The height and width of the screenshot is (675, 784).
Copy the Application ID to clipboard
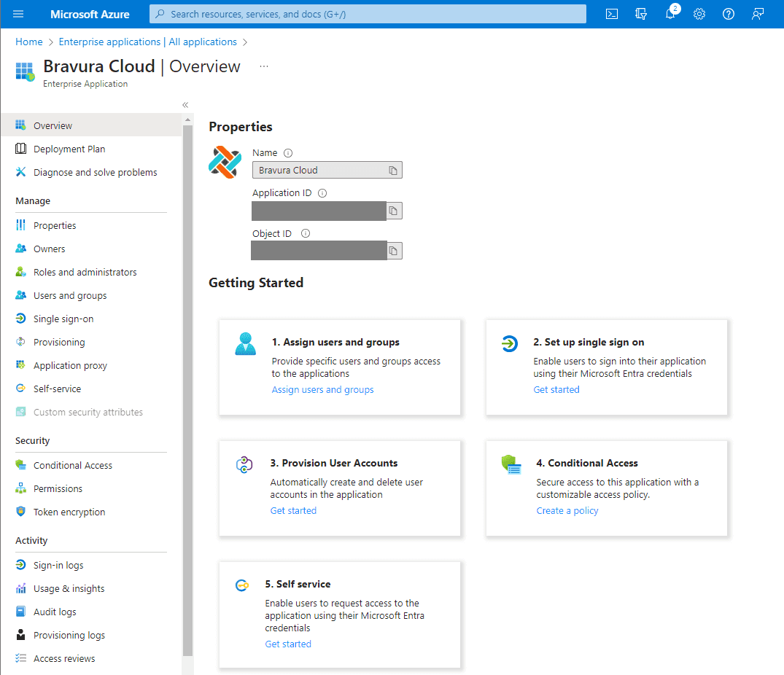(x=393, y=211)
